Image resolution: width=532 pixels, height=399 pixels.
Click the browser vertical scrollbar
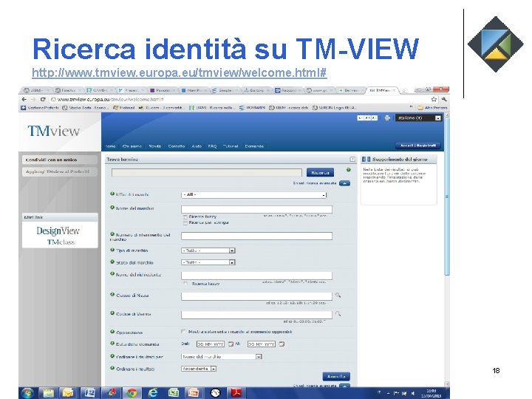click(447, 197)
